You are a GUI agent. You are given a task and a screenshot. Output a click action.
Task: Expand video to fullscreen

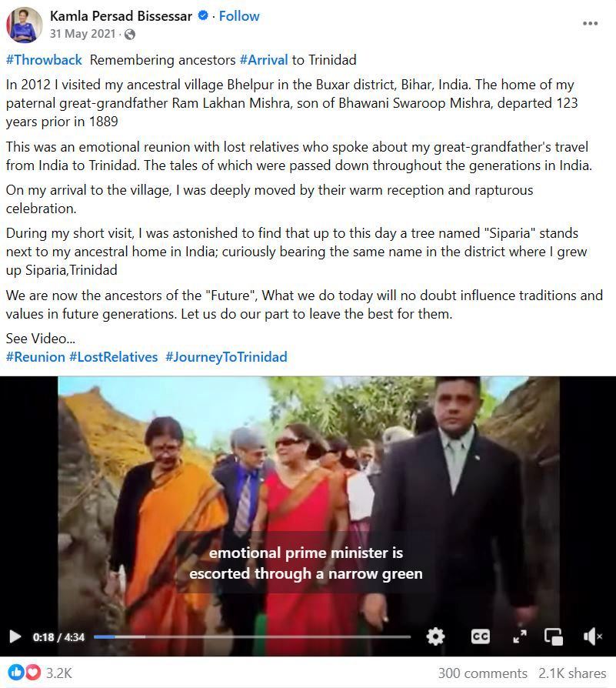point(520,636)
